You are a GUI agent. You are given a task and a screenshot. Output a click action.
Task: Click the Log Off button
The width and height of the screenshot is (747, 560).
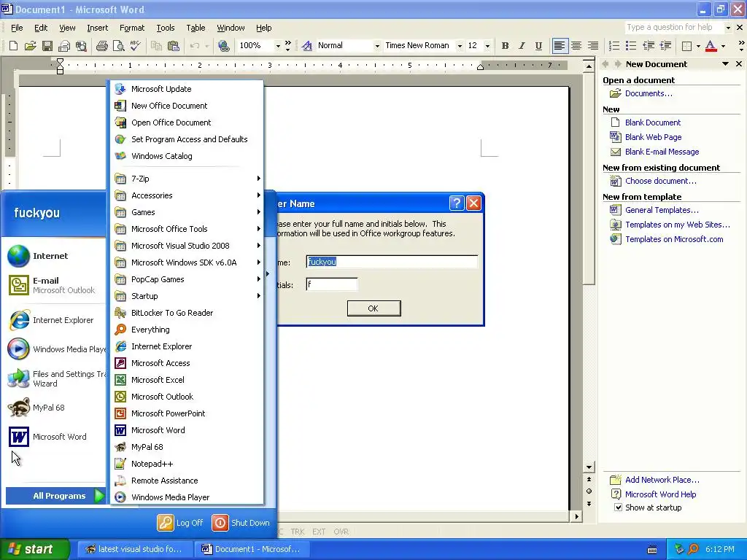(x=180, y=523)
